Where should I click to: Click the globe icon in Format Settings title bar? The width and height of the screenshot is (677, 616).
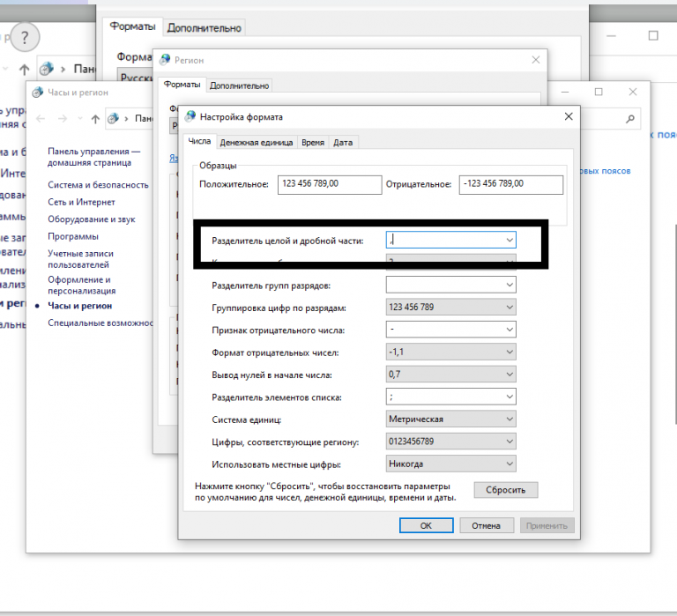[x=190, y=116]
